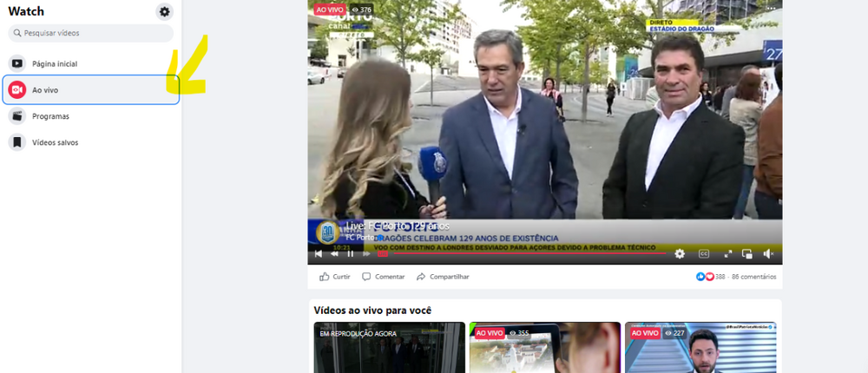Open the live thumbnail with 227 viewers

[700, 348]
